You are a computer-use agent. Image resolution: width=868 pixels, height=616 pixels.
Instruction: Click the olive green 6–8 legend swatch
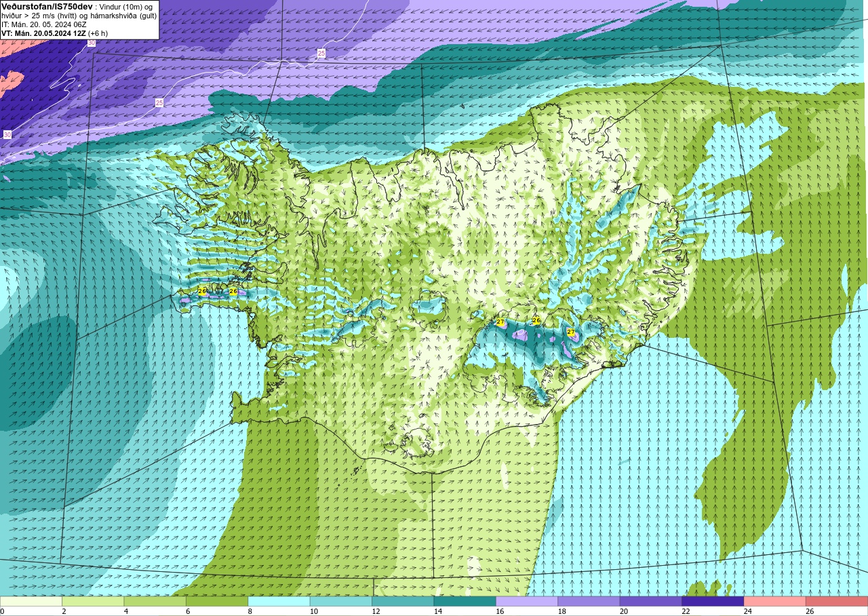pos(217,601)
